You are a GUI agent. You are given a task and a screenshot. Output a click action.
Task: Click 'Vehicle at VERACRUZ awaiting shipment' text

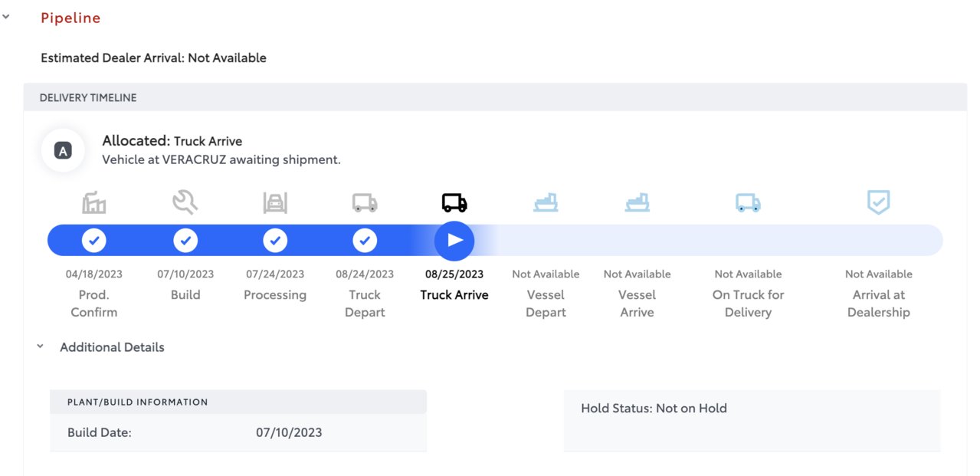221,159
